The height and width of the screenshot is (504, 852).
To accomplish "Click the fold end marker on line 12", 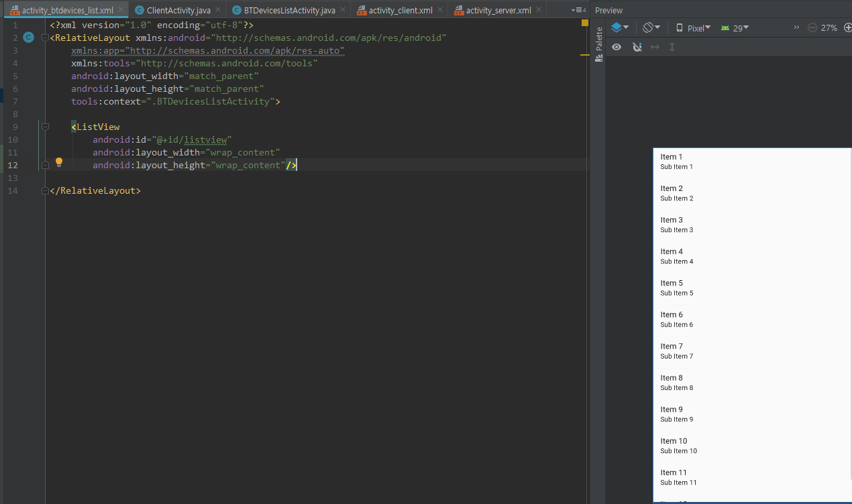I will [x=45, y=165].
